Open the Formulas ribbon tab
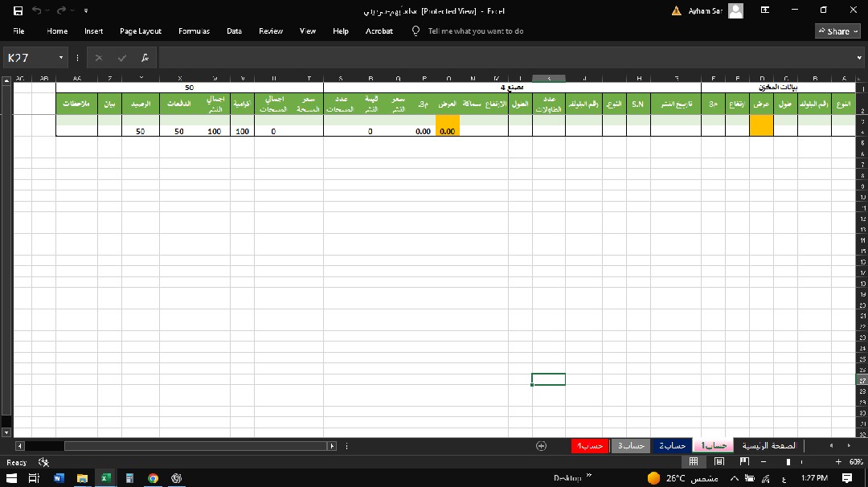The image size is (868, 487). click(194, 31)
